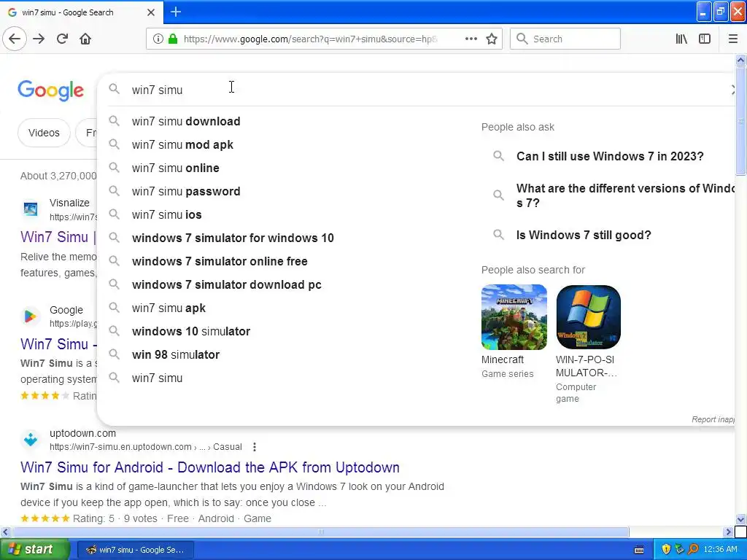Toggle the sidebars panel icon
The width and height of the screenshot is (747, 560).
click(x=705, y=39)
